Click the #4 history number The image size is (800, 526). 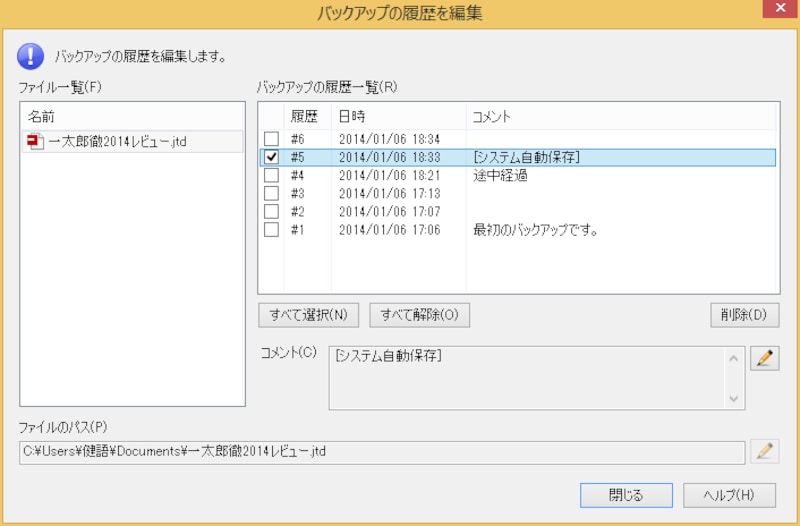click(297, 176)
